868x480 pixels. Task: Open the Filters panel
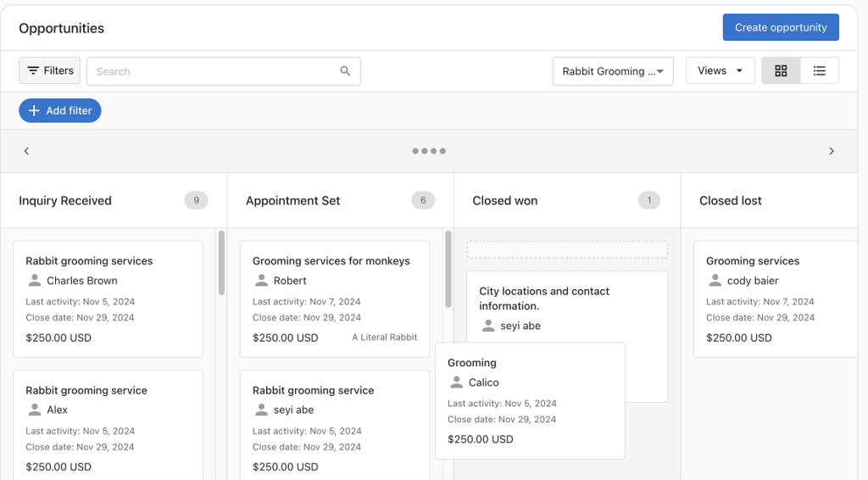(x=50, y=71)
